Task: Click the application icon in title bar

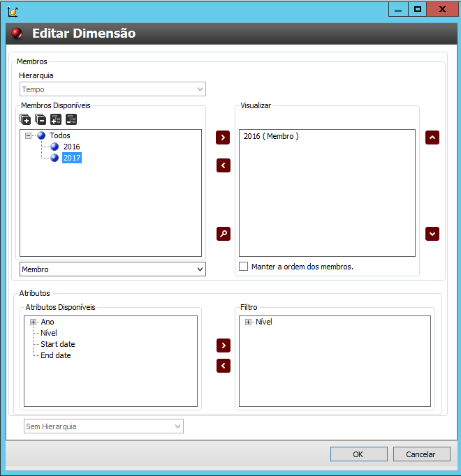Action: (13, 12)
